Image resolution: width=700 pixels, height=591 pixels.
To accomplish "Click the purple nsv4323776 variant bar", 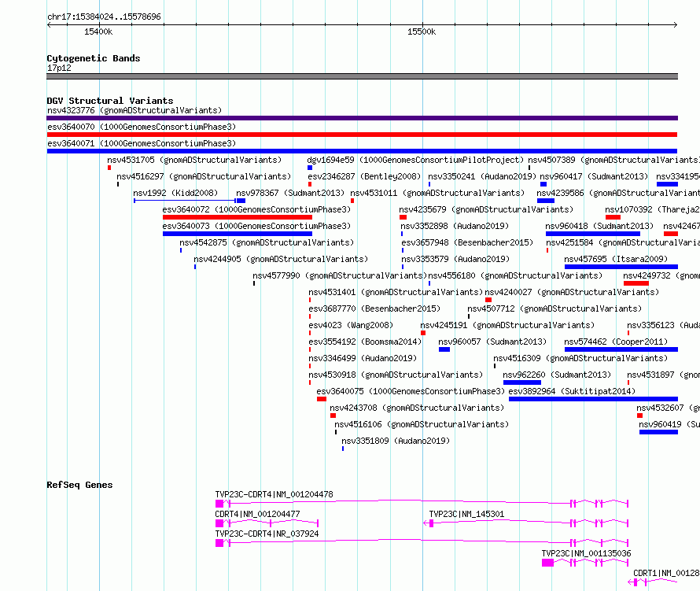I will pyautogui.click(x=362, y=118).
